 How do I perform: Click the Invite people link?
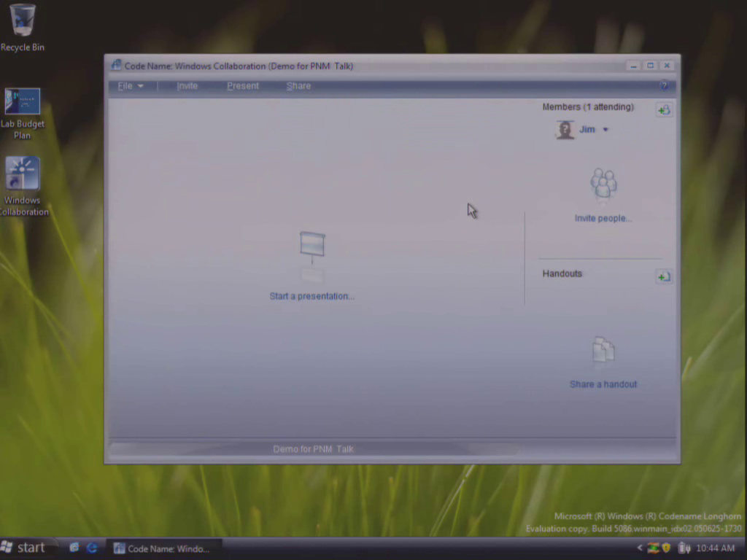603,219
